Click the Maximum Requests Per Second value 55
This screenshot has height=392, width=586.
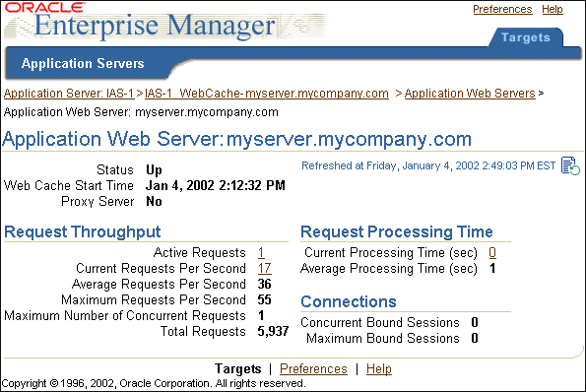[264, 299]
